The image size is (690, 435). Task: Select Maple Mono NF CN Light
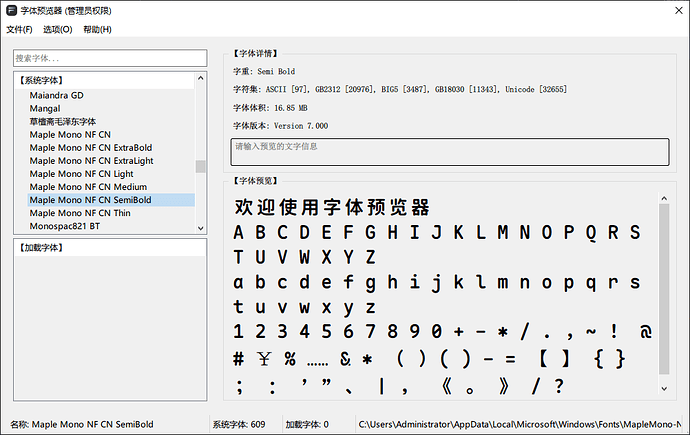point(82,173)
